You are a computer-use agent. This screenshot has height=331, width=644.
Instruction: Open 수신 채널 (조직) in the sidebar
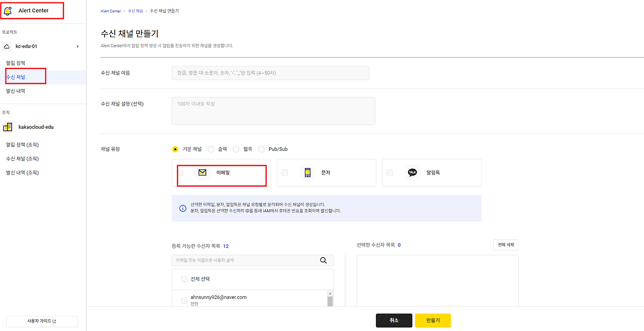[22, 159]
